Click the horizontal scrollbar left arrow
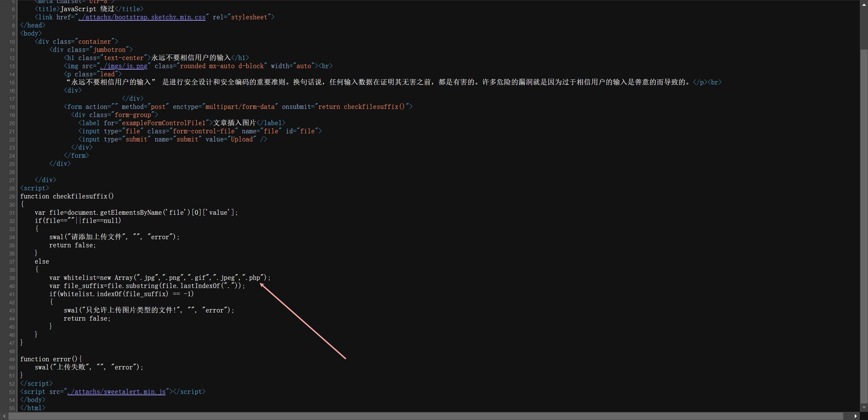Viewport: 868px width, 420px height. (x=4, y=416)
